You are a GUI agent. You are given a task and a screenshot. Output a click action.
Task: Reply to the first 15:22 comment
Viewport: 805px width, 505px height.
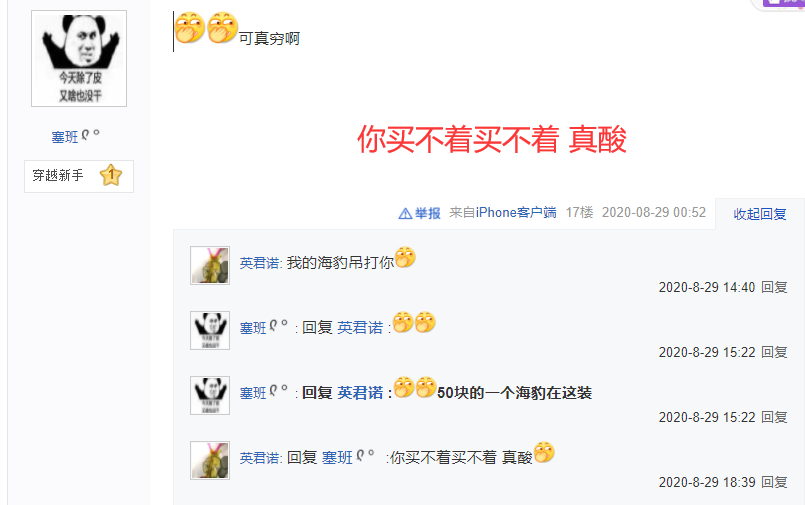pos(774,352)
